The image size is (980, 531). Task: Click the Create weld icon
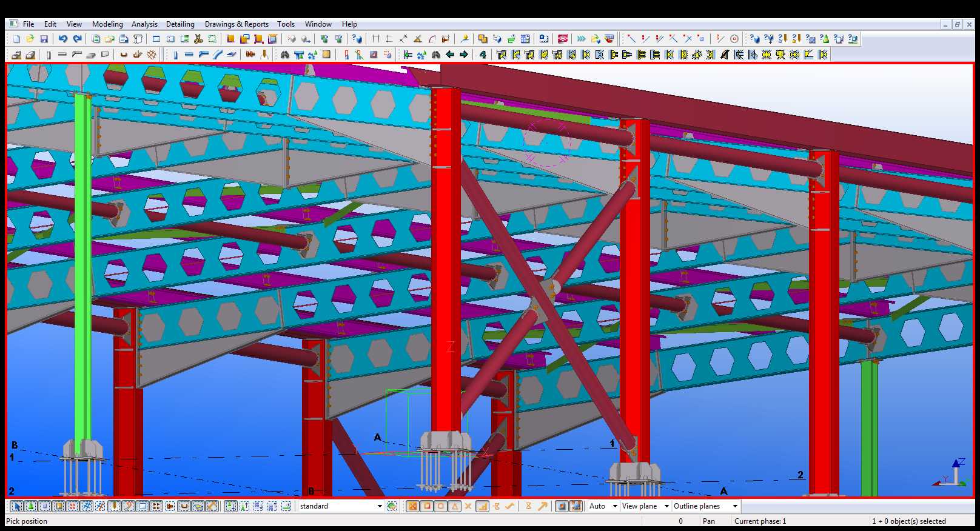click(x=264, y=55)
